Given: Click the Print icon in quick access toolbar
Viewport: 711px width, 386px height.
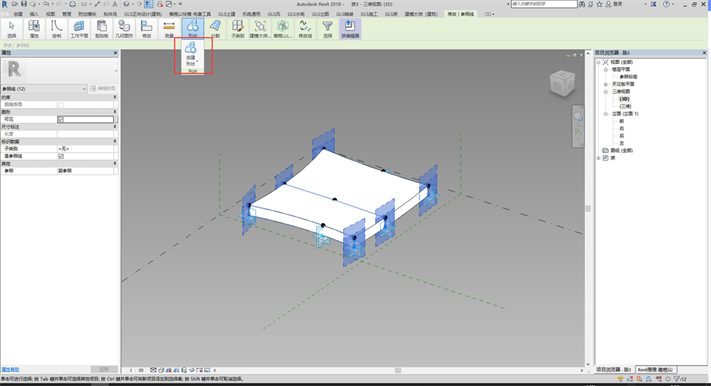Looking at the screenshot, I should click(72, 4).
